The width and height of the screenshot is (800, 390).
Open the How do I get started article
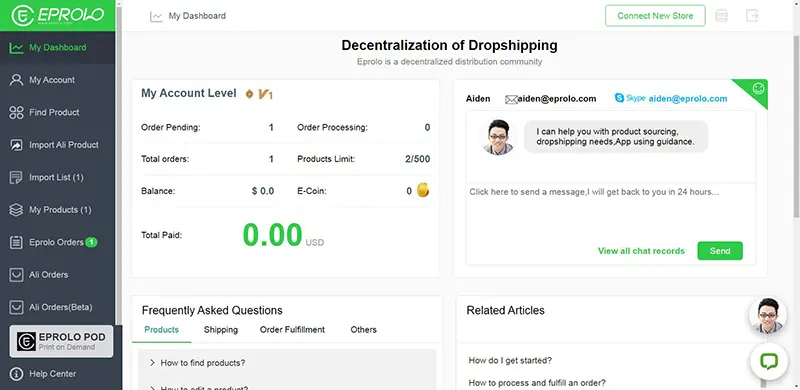point(510,360)
